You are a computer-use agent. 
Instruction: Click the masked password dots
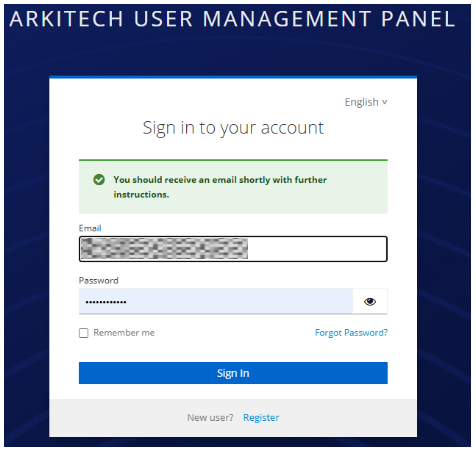coord(106,302)
